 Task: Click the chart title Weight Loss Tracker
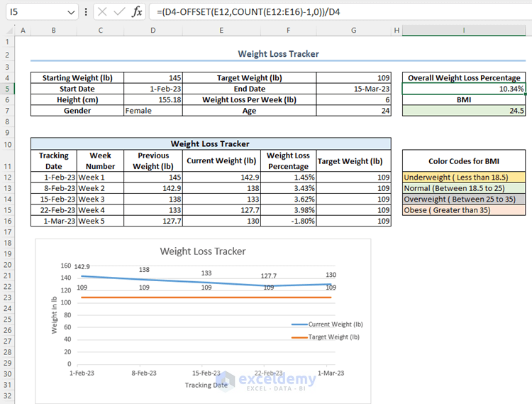click(203, 251)
